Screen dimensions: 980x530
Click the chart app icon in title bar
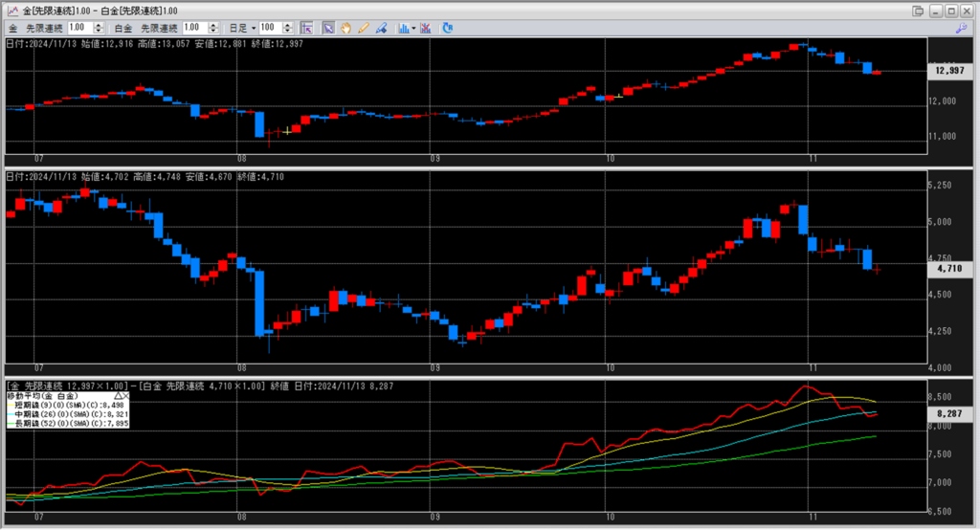pyautogui.click(x=12, y=11)
